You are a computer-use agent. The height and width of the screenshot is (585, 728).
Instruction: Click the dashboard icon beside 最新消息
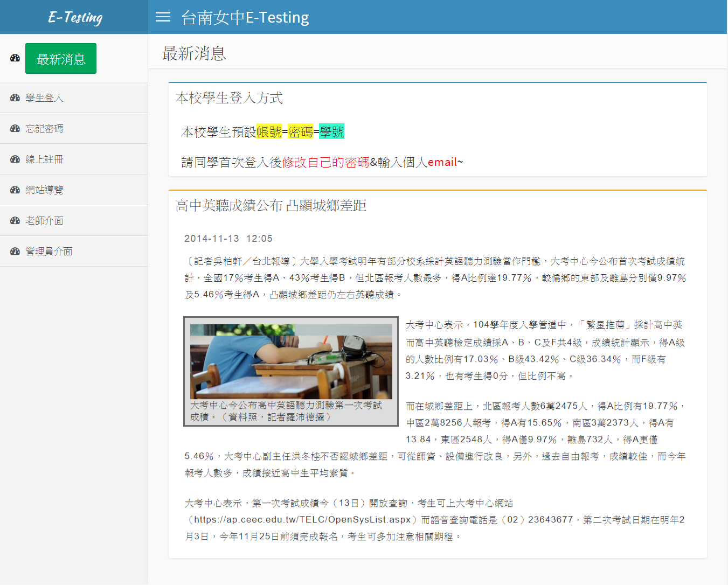[x=15, y=58]
